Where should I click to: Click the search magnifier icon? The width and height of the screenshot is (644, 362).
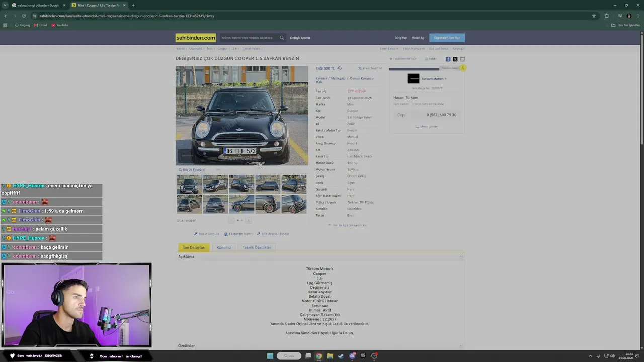(282, 38)
